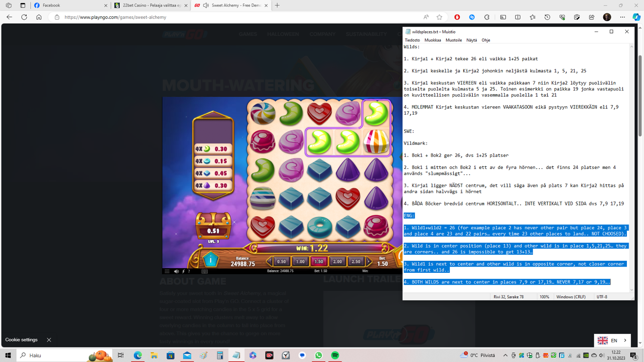The image size is (644, 362).
Task: Open the Muotoile menu in Notepad
Action: coord(453,40)
